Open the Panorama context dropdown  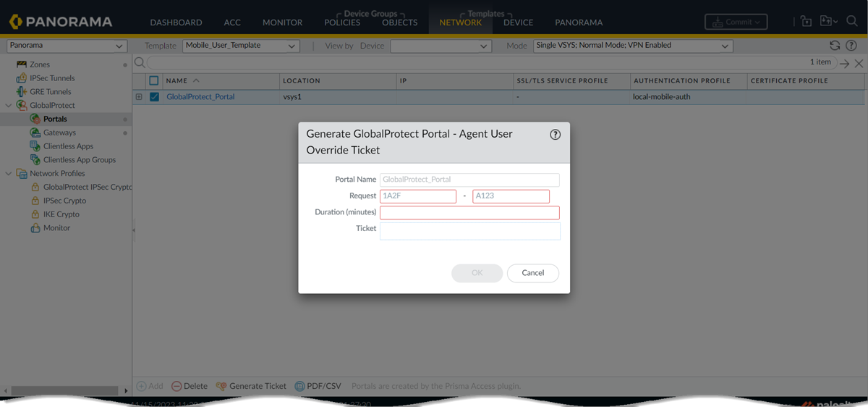click(x=67, y=46)
